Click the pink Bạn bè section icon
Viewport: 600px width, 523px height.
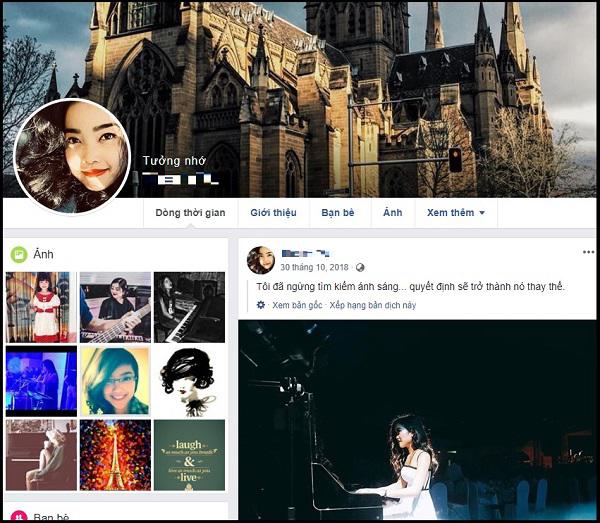pyautogui.click(x=19, y=517)
